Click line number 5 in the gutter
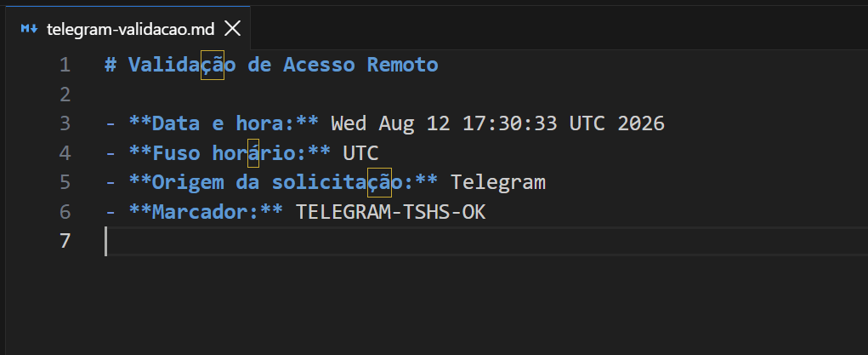 (65, 182)
